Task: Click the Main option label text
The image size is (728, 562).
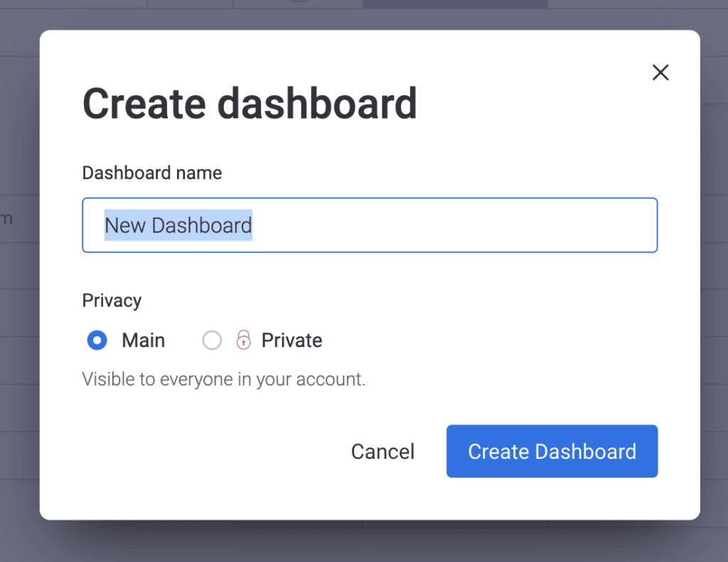Action: [x=143, y=341]
